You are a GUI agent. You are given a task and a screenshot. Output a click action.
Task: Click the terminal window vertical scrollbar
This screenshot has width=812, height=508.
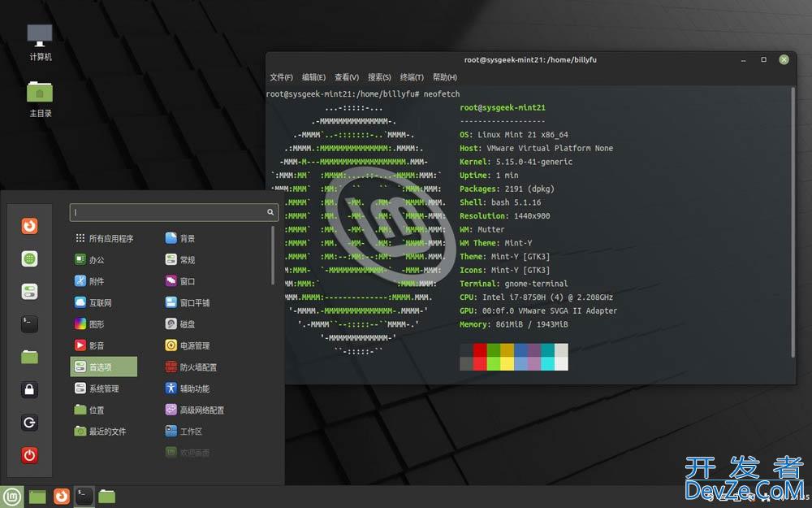point(793,222)
